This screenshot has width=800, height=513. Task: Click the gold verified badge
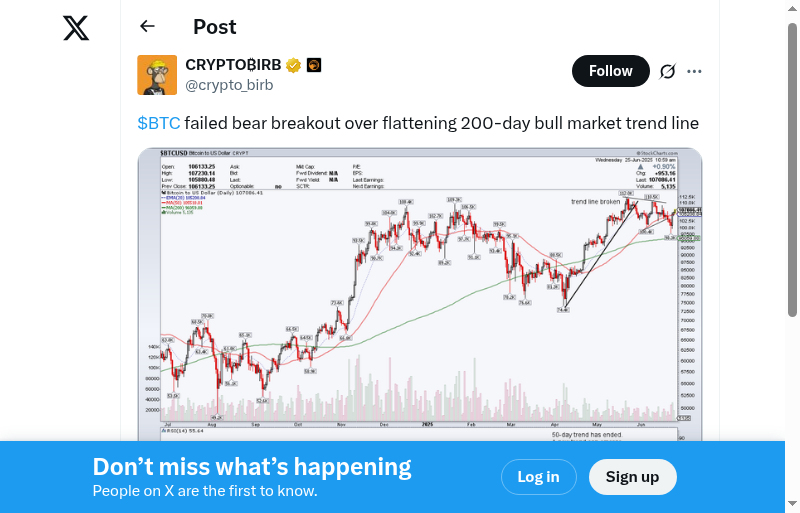pyautogui.click(x=294, y=66)
